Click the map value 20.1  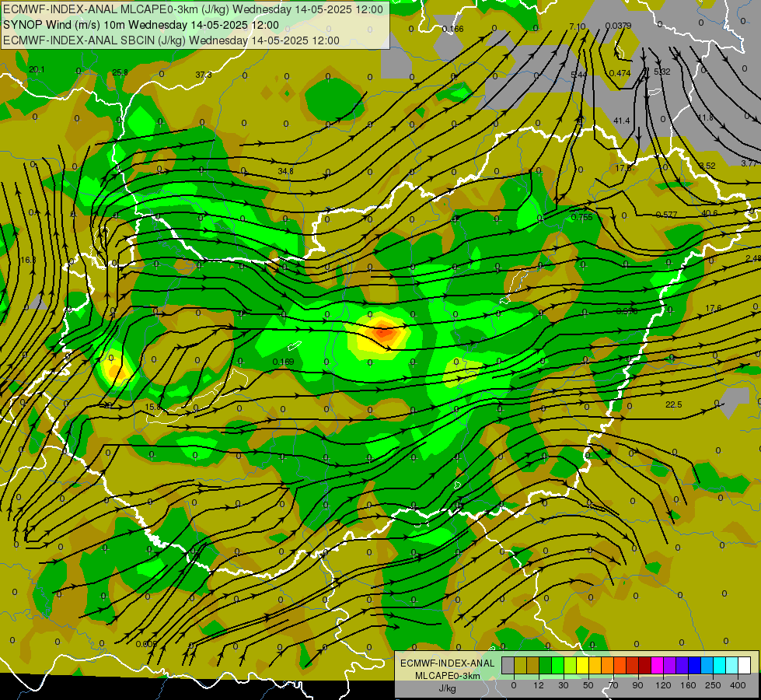click(37, 69)
